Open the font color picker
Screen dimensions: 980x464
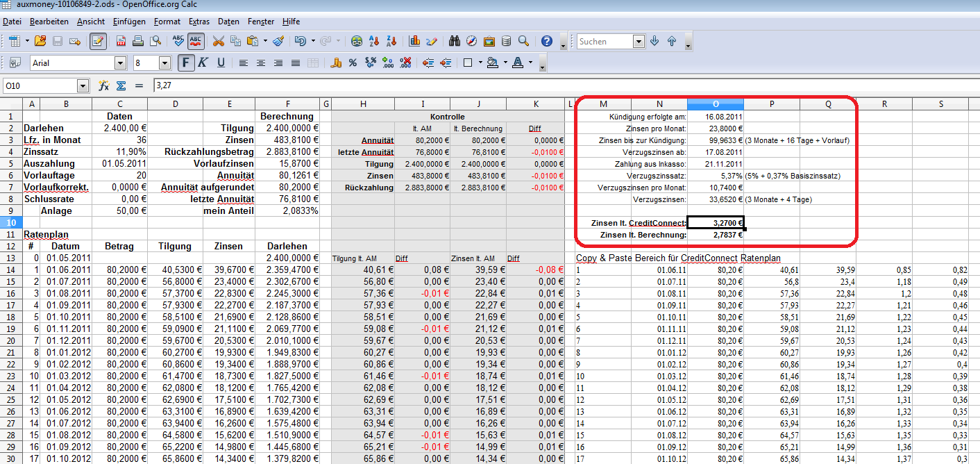click(x=518, y=63)
